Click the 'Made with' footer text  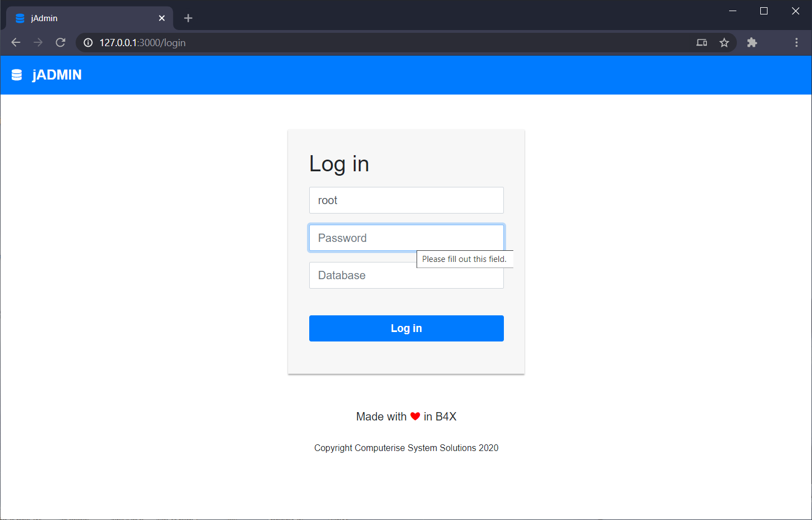pyautogui.click(x=381, y=417)
